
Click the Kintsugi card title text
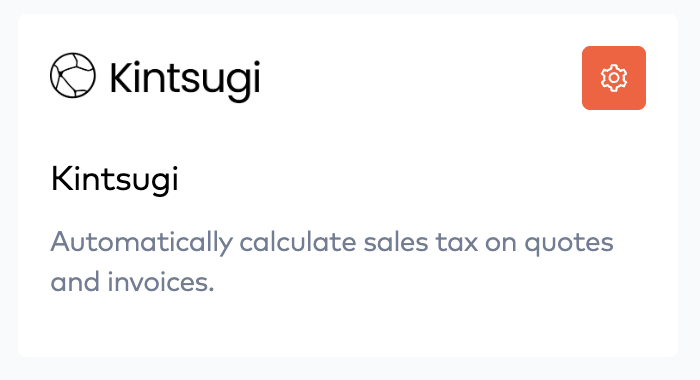click(115, 180)
